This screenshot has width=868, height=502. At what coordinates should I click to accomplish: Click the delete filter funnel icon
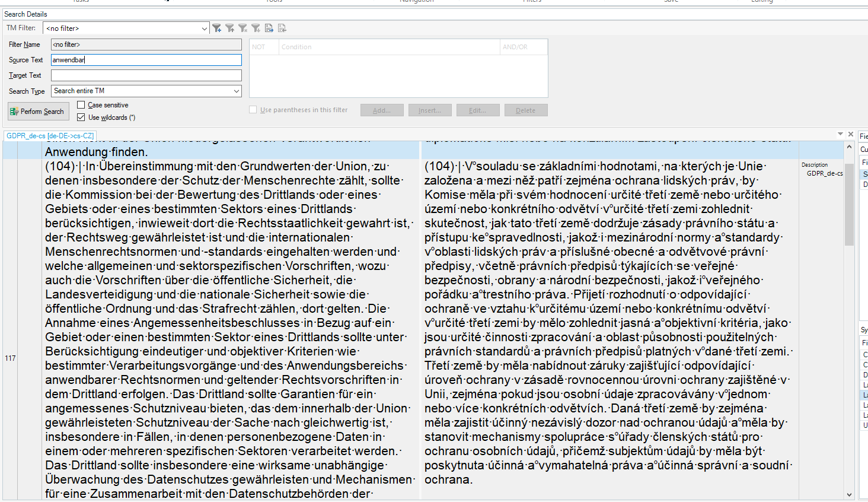[x=243, y=28]
